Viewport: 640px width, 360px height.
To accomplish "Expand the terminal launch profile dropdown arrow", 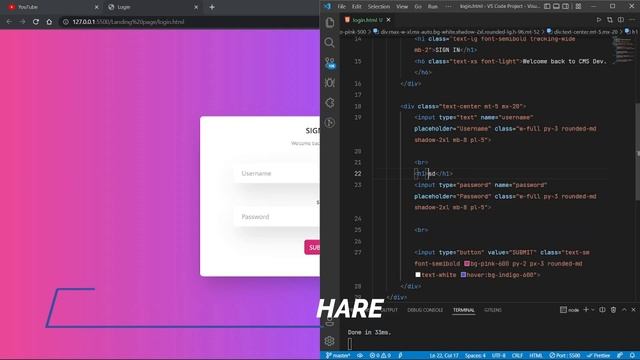I will coord(593,310).
